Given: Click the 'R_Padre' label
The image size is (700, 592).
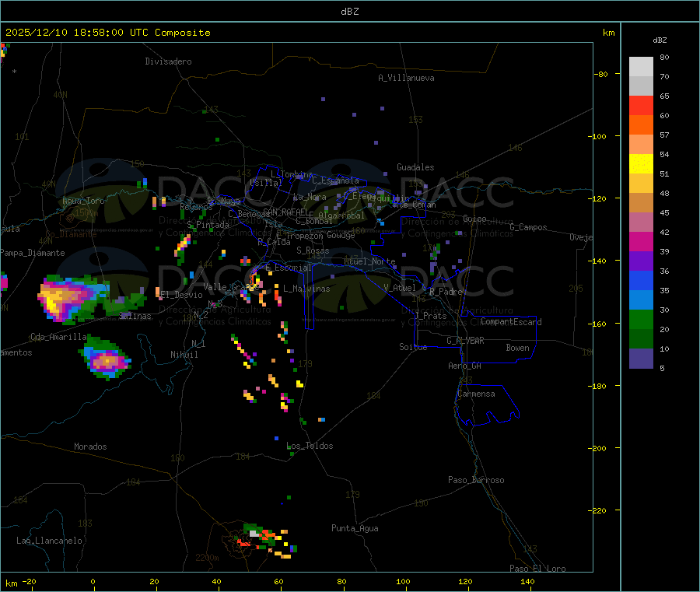Looking at the screenshot, I should click(446, 292).
